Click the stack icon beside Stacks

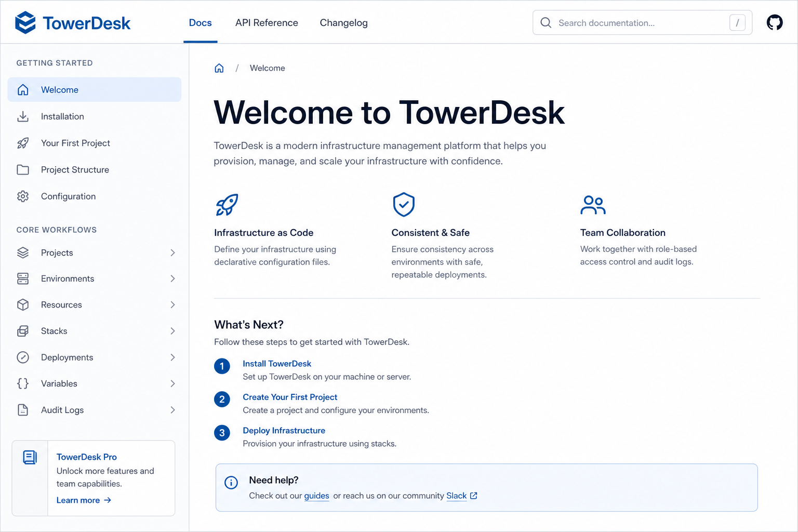coord(23,331)
